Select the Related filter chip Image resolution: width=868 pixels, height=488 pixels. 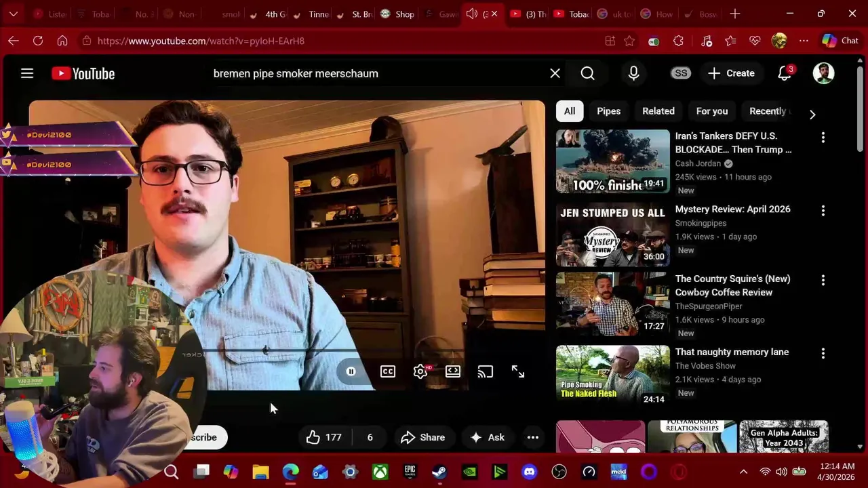click(x=658, y=111)
